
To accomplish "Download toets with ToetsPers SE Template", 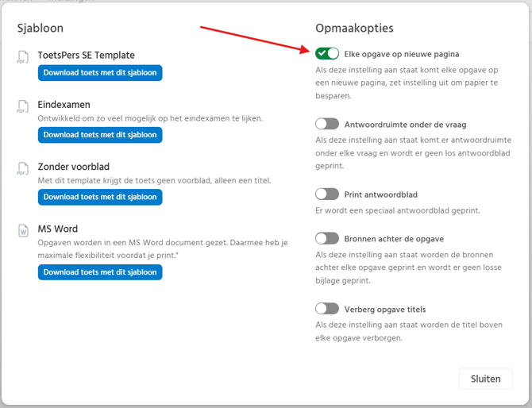I will [100, 73].
